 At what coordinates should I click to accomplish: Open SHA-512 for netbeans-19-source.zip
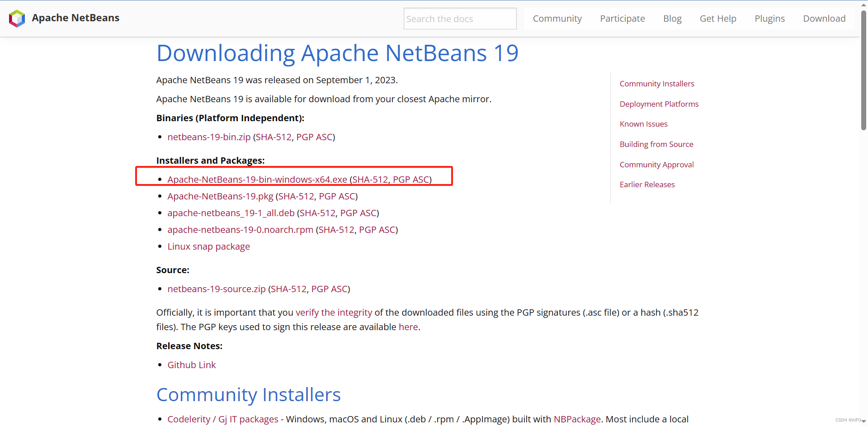[288, 289]
